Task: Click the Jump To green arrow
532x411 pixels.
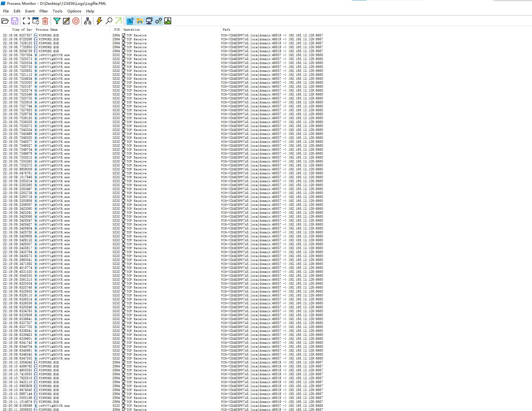Action: [118, 21]
